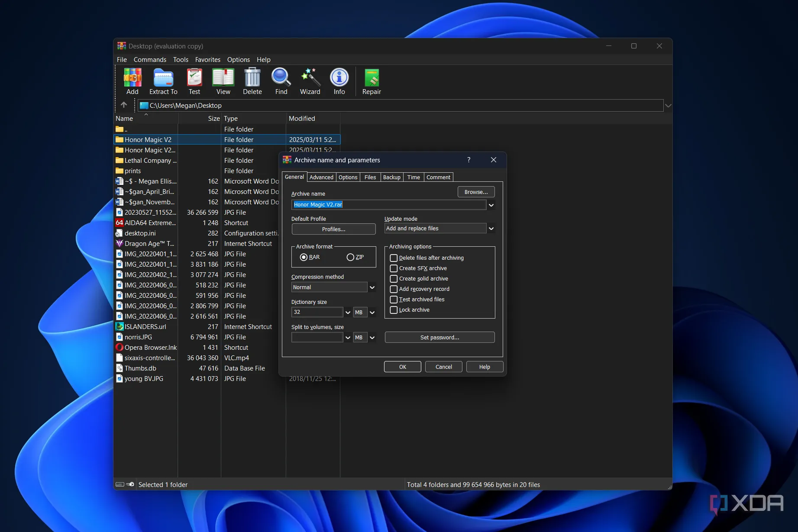Screen dimensions: 798x532
Task: Click the prints folder icon
Action: tap(120, 171)
